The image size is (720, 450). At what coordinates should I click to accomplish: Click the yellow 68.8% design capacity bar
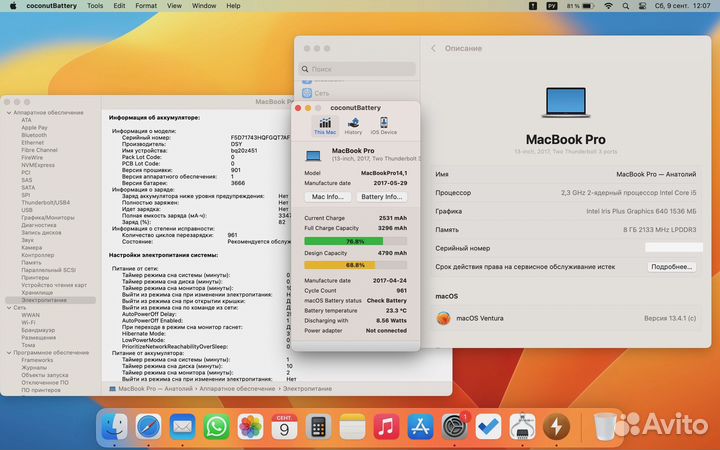355,265
